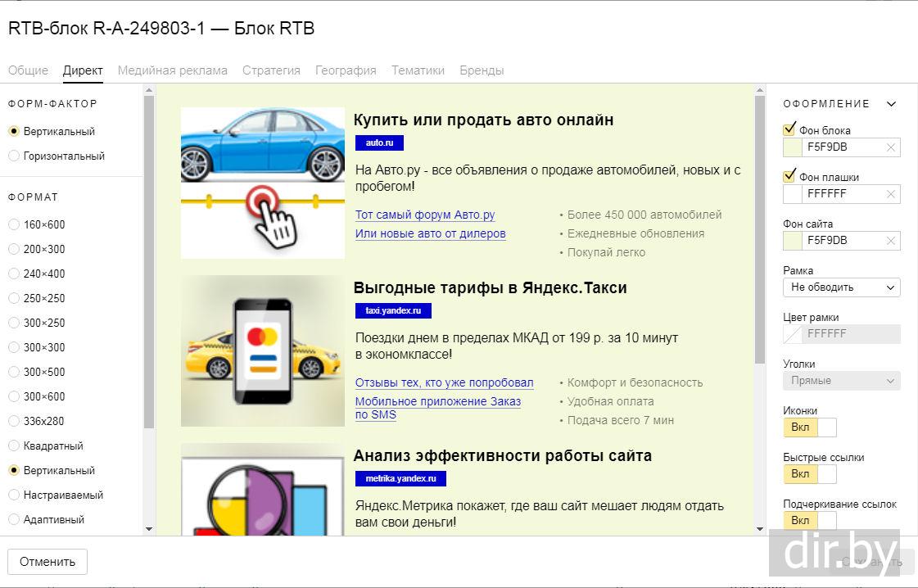Click the Фон сайта color swatch
The image size is (918, 588).
793,241
